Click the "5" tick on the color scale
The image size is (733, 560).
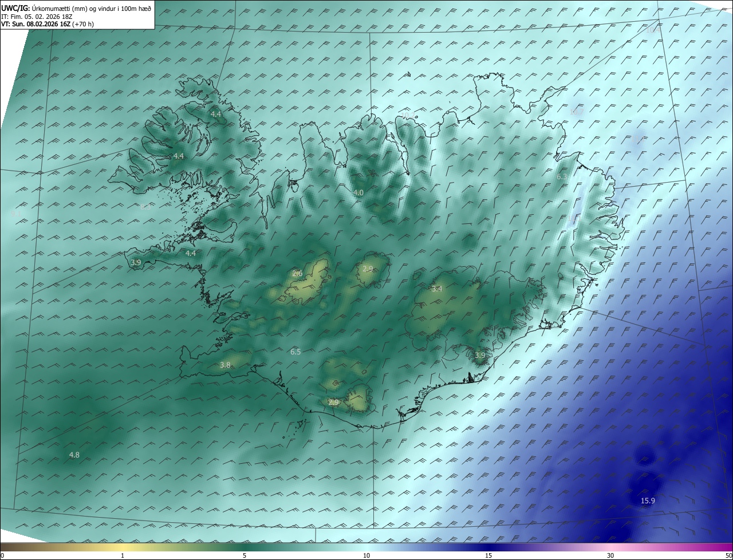[245, 555]
